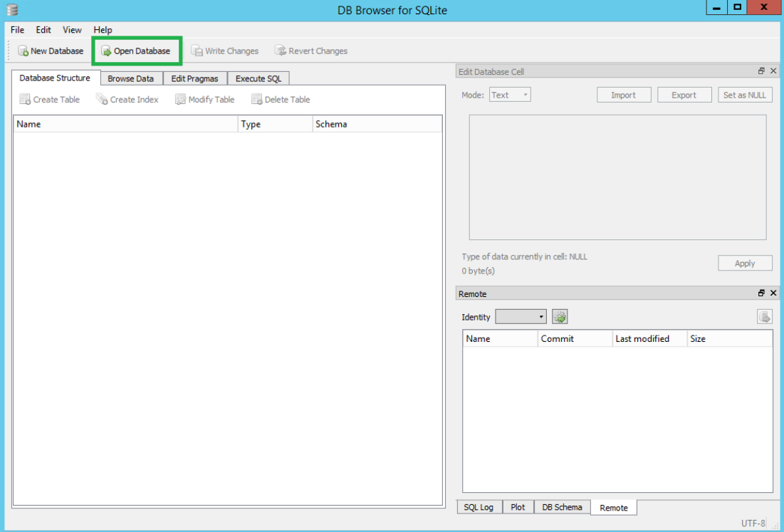Click the Delete Table button
Viewport: 784px width, 532px height.
(x=281, y=100)
